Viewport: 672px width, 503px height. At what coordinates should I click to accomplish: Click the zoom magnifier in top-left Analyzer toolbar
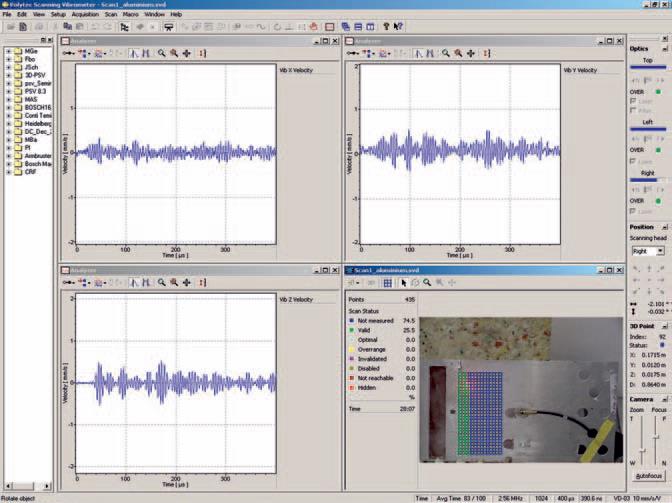tap(162, 52)
